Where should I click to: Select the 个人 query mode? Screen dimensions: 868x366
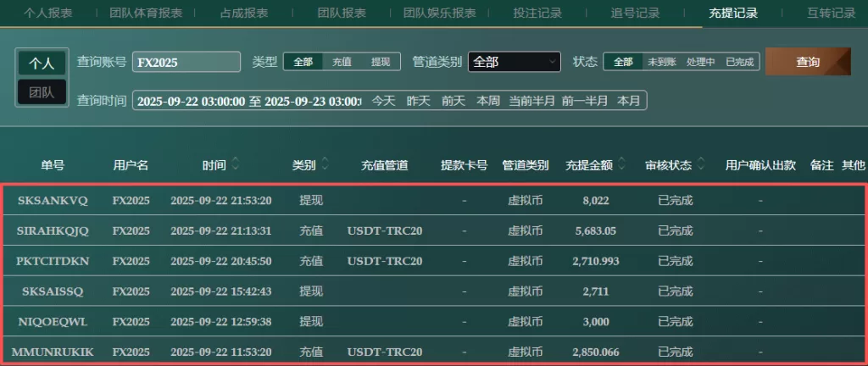pyautogui.click(x=42, y=64)
